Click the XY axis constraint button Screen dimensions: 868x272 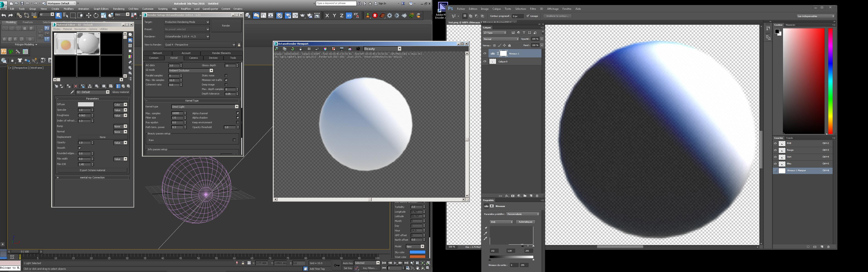coord(349,15)
